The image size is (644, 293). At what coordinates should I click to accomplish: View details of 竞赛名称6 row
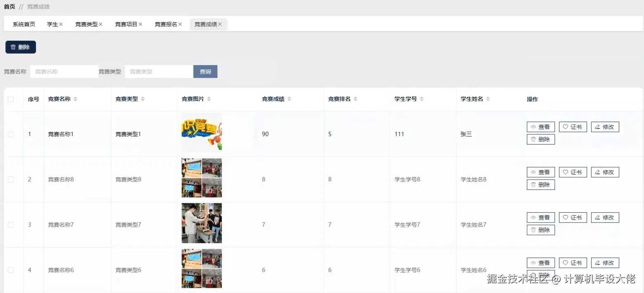tap(541, 263)
